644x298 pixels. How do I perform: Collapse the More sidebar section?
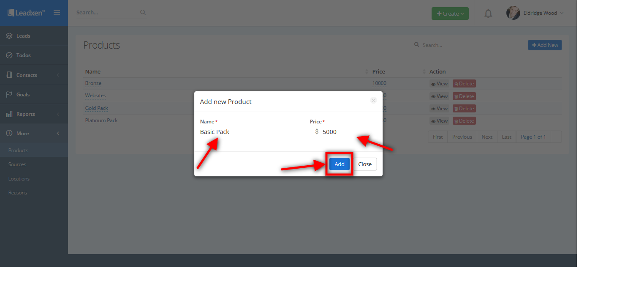pyautogui.click(x=34, y=134)
